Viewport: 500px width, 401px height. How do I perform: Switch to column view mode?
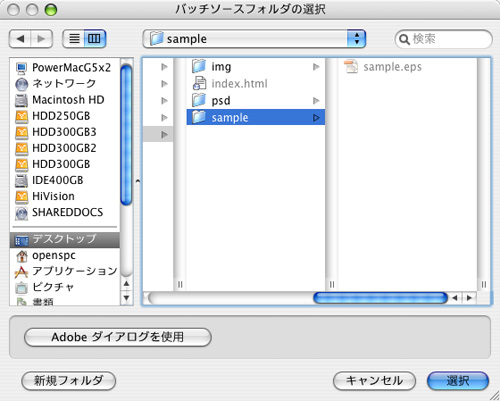click(x=95, y=39)
